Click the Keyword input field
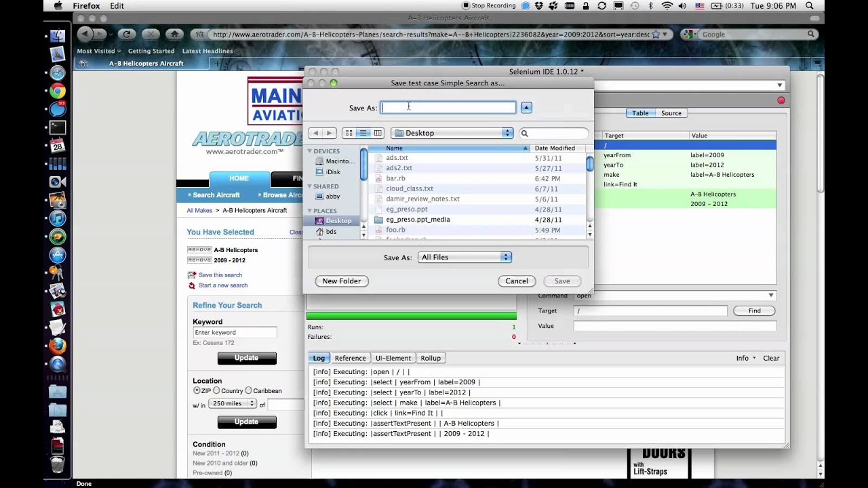 pyautogui.click(x=235, y=333)
